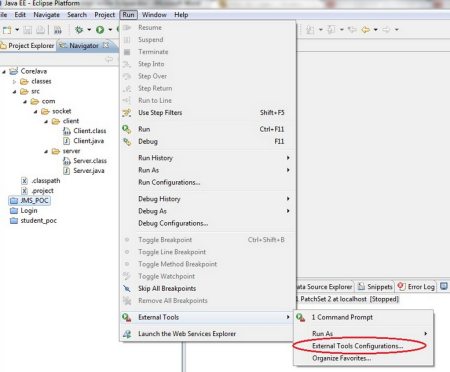Open the Window menu
450x372 pixels.
(154, 15)
